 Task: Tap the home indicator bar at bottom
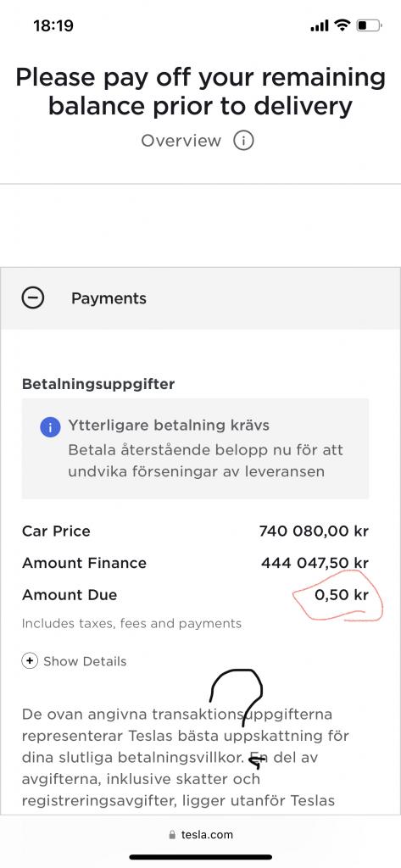click(200, 858)
